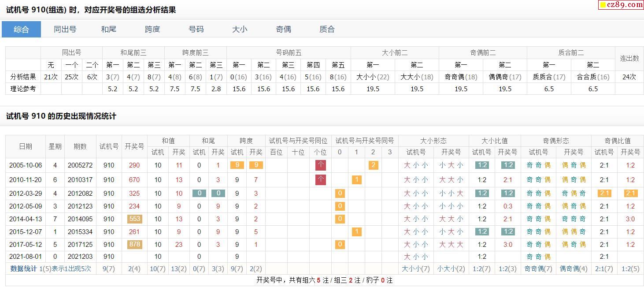Click the red arrow in the 2010-11-20 row
Viewport: 644px width, 287px height.
[x=321, y=179]
